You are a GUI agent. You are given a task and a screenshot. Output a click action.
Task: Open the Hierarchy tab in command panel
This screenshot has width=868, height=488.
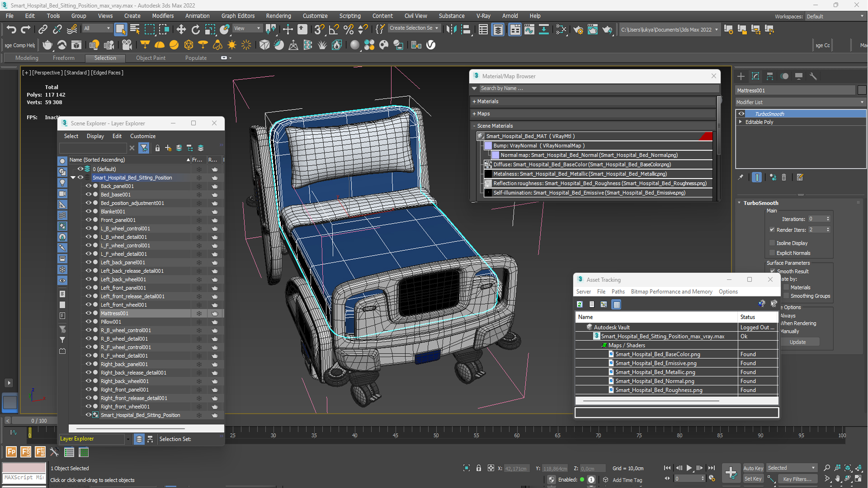[770, 76]
